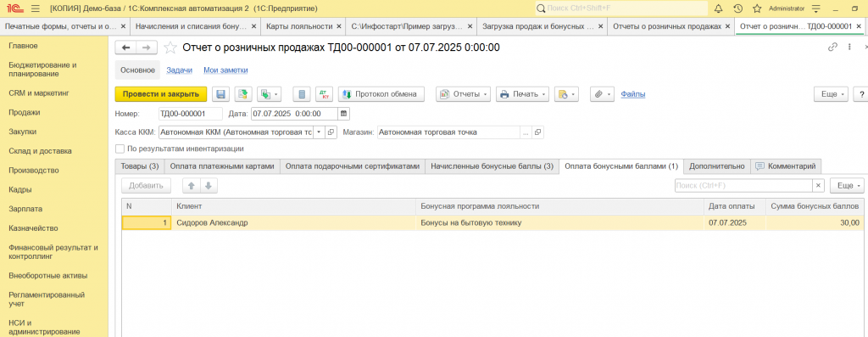Focus the table search field

click(x=743, y=186)
